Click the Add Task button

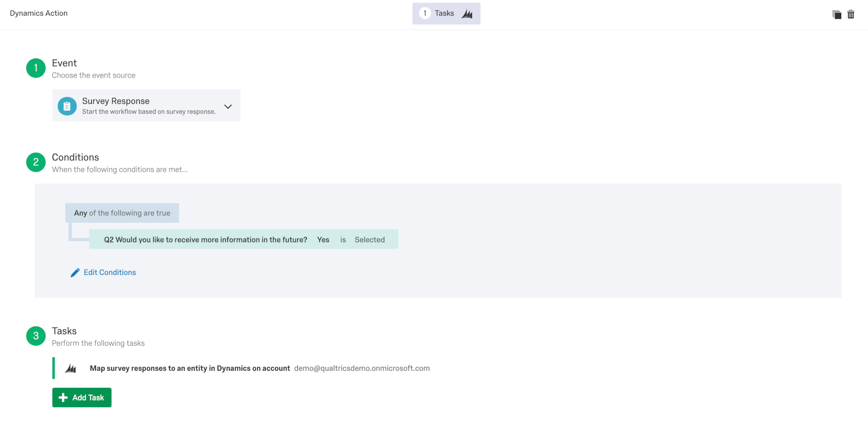(x=82, y=398)
